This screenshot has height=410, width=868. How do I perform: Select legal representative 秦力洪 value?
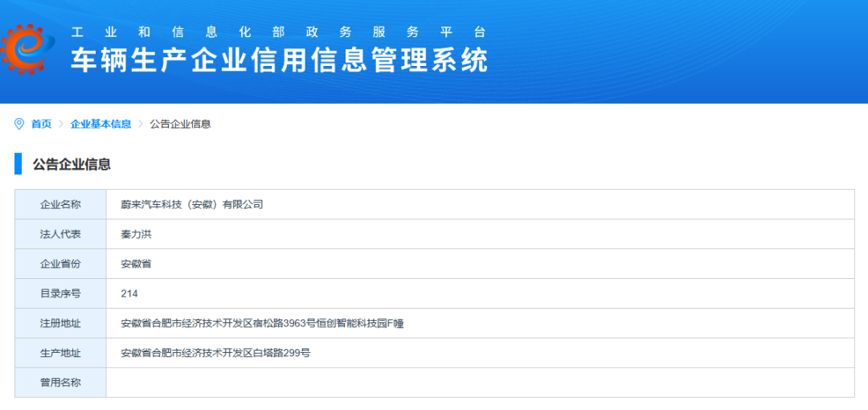[136, 235]
